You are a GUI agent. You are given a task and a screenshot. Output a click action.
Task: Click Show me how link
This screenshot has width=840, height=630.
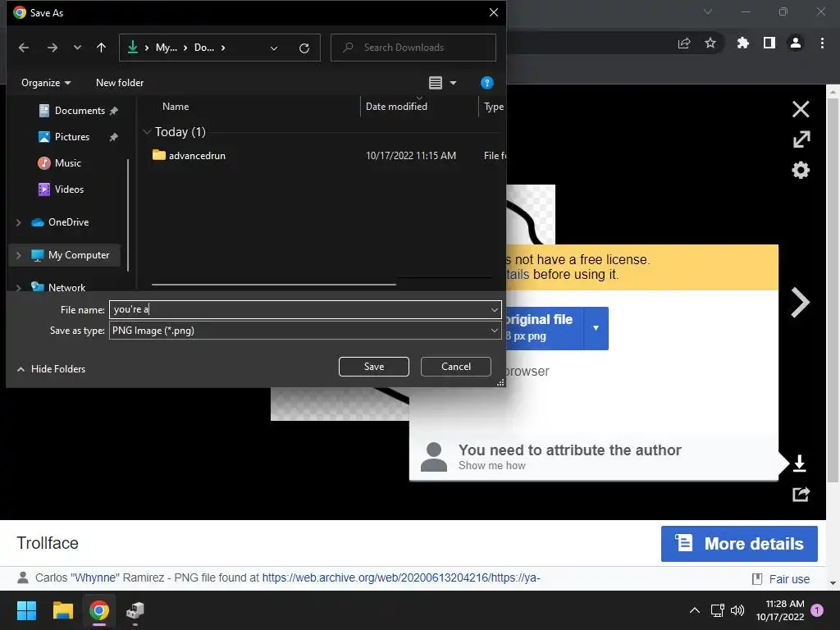pos(492,466)
